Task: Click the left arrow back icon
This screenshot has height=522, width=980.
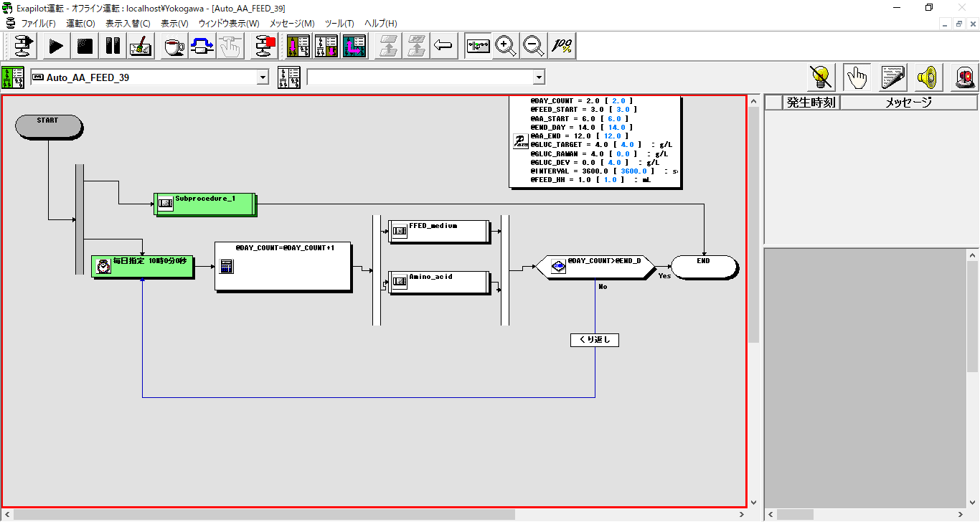Action: coord(443,47)
